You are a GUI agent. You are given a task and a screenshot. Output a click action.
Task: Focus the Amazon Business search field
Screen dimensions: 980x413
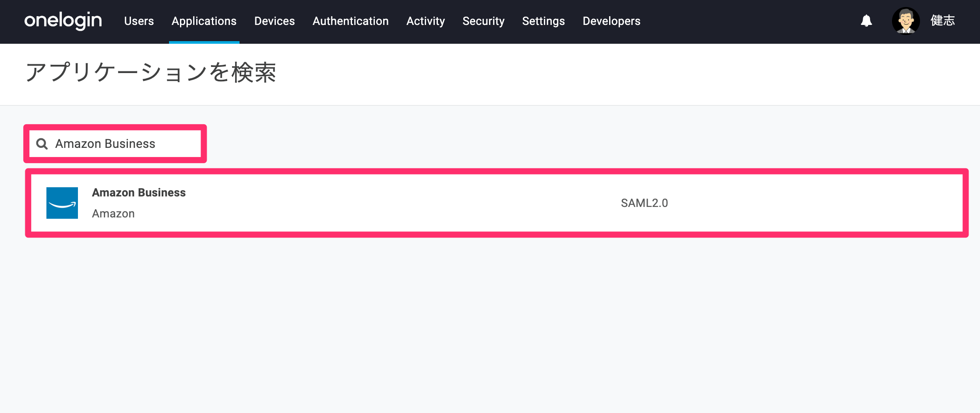tap(115, 143)
